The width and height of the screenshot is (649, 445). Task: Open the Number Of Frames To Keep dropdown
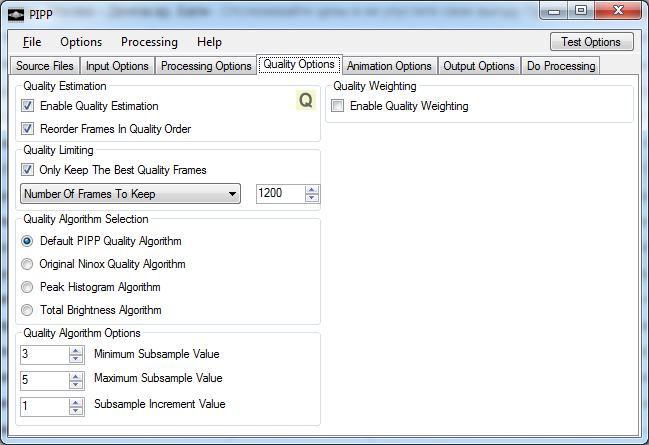(x=130, y=194)
